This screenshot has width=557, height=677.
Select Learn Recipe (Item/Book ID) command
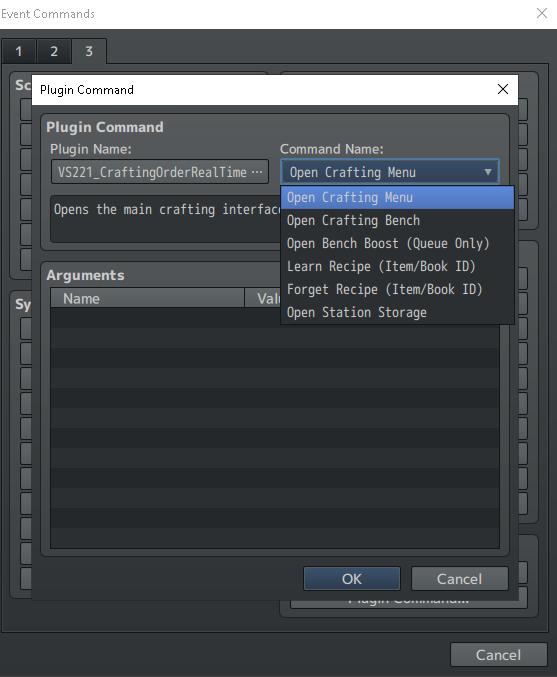pos(397,266)
